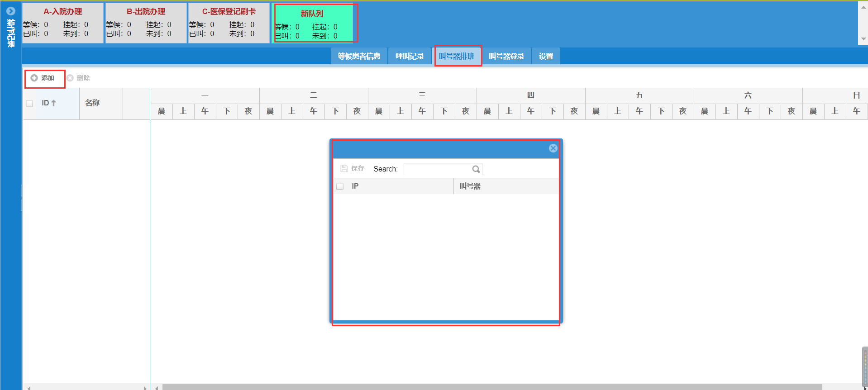
Task: Click the 一 day column header
Action: click(x=205, y=95)
